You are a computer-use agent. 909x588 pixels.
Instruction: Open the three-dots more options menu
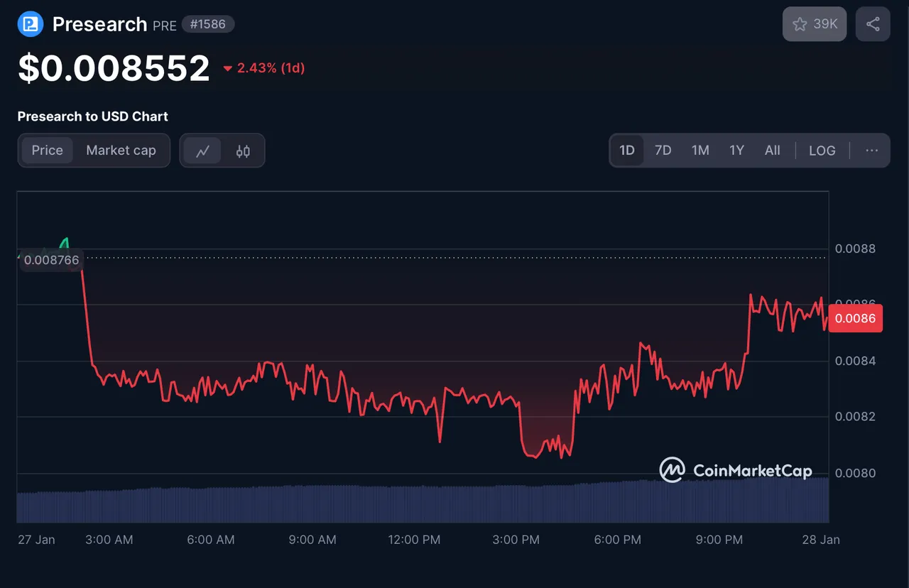(x=872, y=151)
